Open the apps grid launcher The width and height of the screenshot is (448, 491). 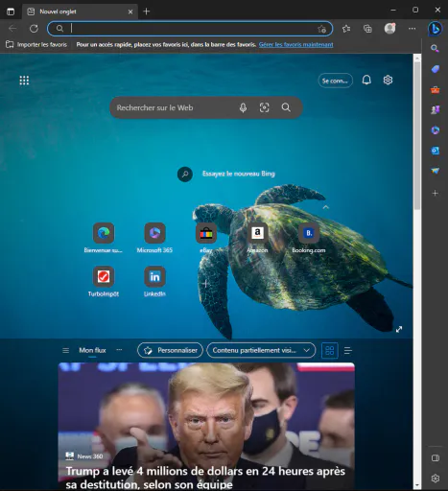(x=24, y=81)
